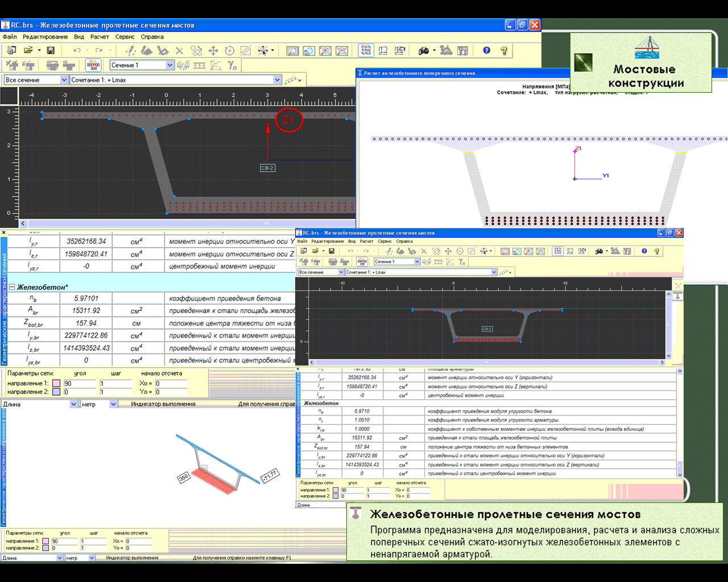Open the Все сечение dropdown in the large window
728x582 pixels.
(x=64, y=80)
